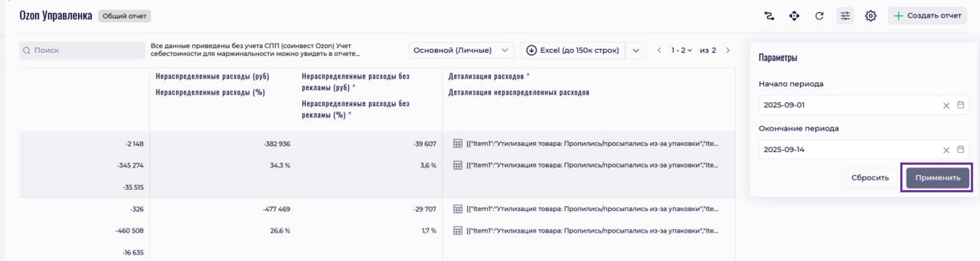Go to the previous page arrow
Screen dimensions: 980x261
point(659,50)
